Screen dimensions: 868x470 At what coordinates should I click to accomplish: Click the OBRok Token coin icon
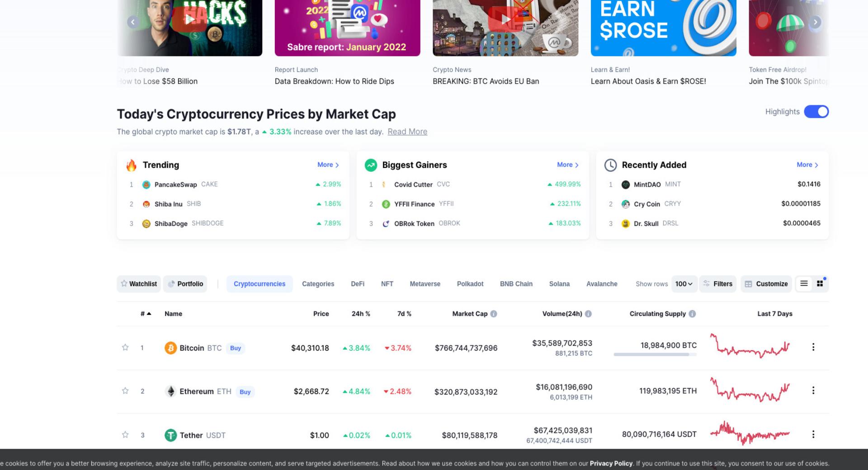tap(386, 224)
